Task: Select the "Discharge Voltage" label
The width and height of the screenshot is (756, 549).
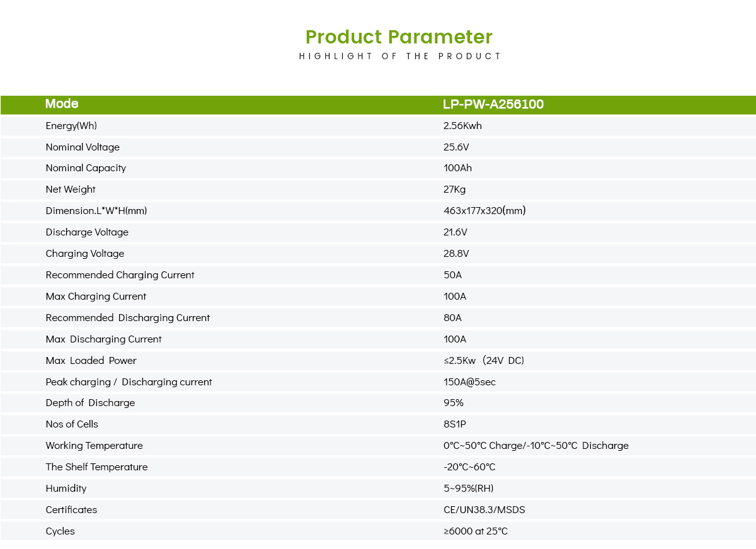Action: [87, 232]
